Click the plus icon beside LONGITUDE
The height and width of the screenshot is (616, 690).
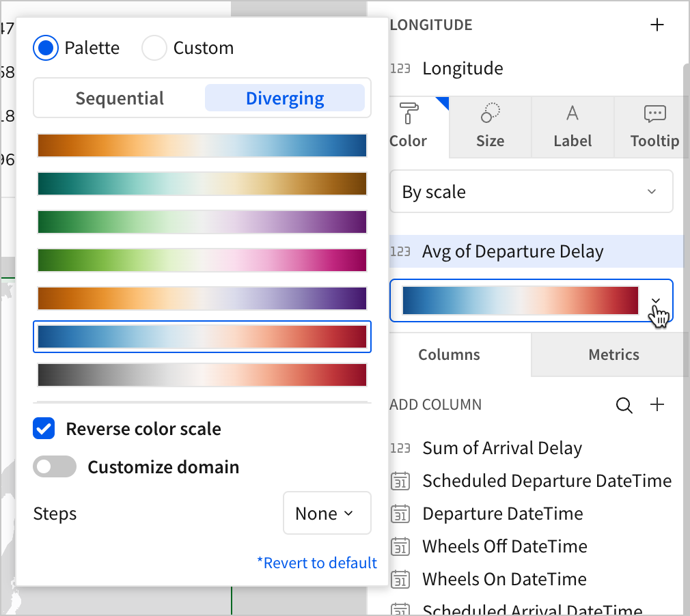pyautogui.click(x=657, y=25)
